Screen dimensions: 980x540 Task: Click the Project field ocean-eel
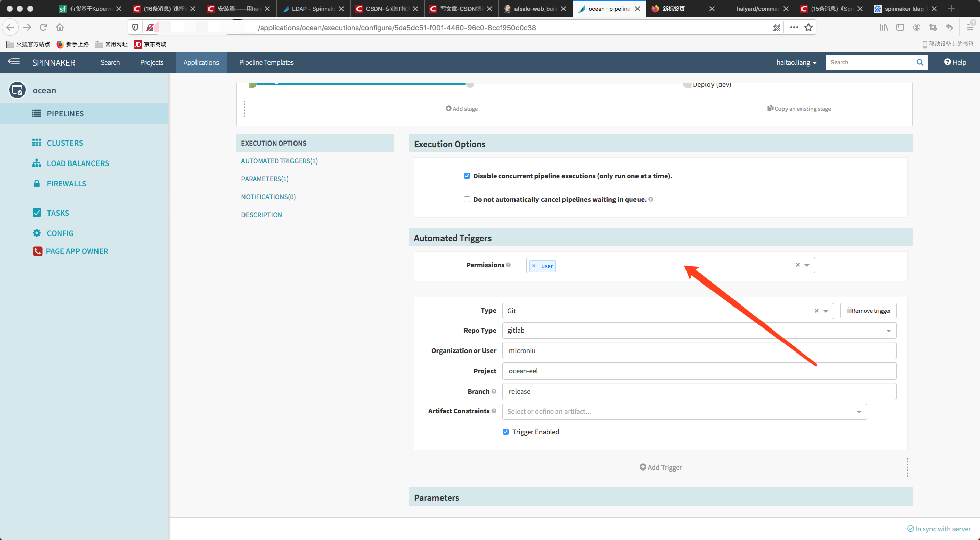click(699, 371)
